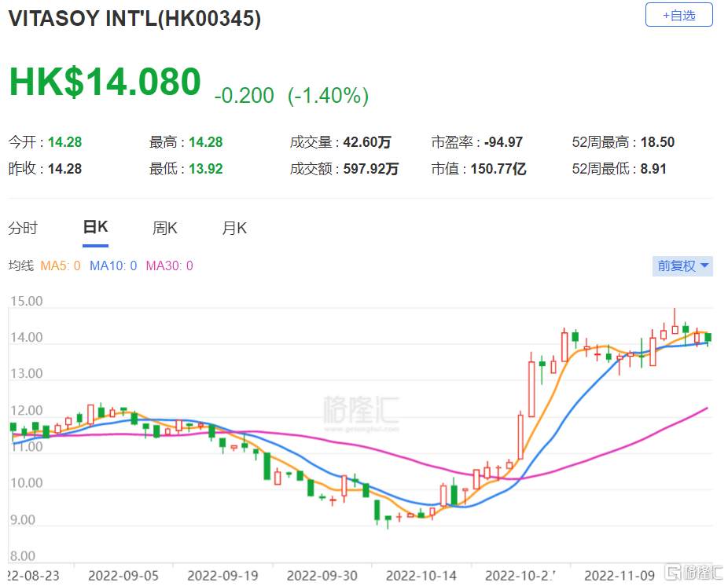The height and width of the screenshot is (586, 728).
Task: Click the 2022-09-05 date label on chart axis
Action: click(123, 576)
